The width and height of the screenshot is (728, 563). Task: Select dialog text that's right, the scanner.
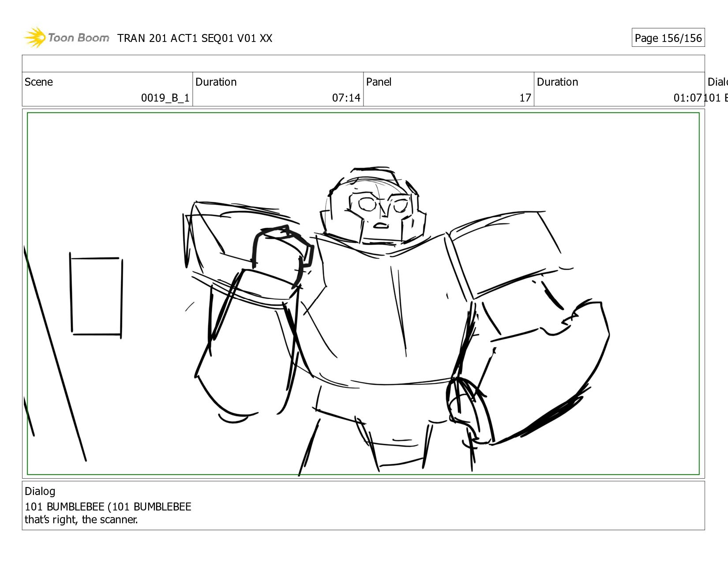pyautogui.click(x=81, y=520)
